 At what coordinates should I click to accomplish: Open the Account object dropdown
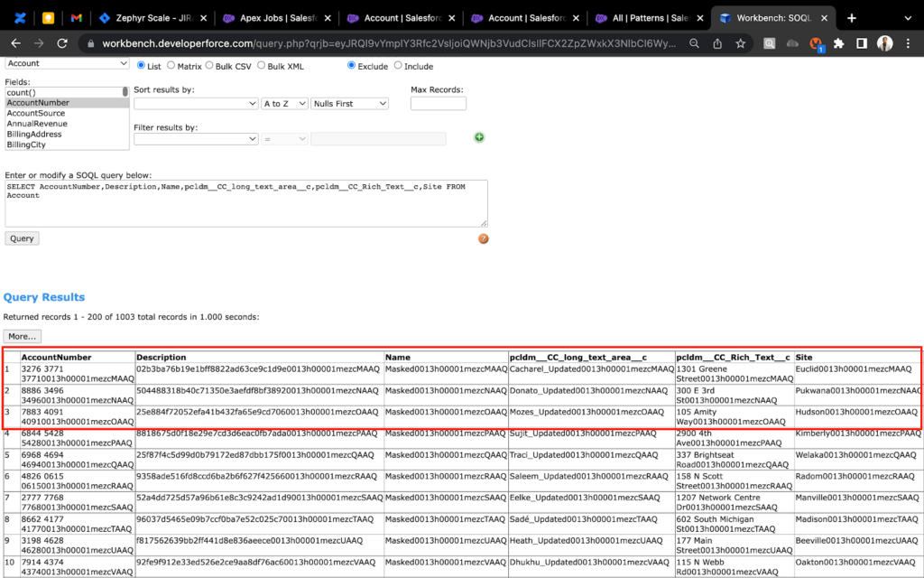[68, 63]
